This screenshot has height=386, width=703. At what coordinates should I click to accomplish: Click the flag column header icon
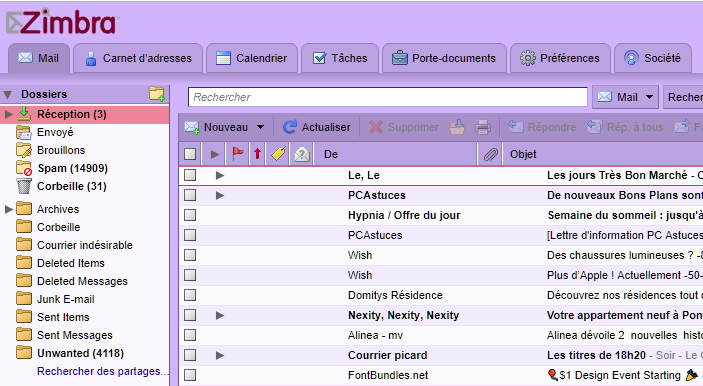(x=238, y=154)
